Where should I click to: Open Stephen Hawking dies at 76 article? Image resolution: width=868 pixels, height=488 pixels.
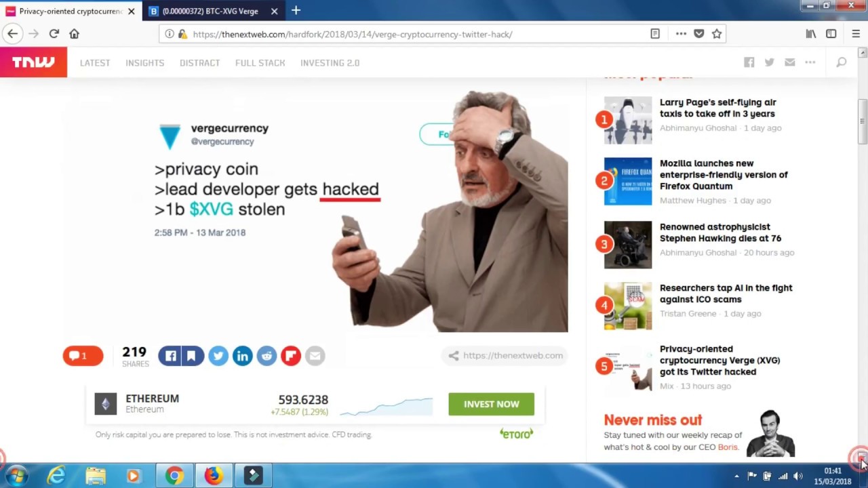click(720, 232)
